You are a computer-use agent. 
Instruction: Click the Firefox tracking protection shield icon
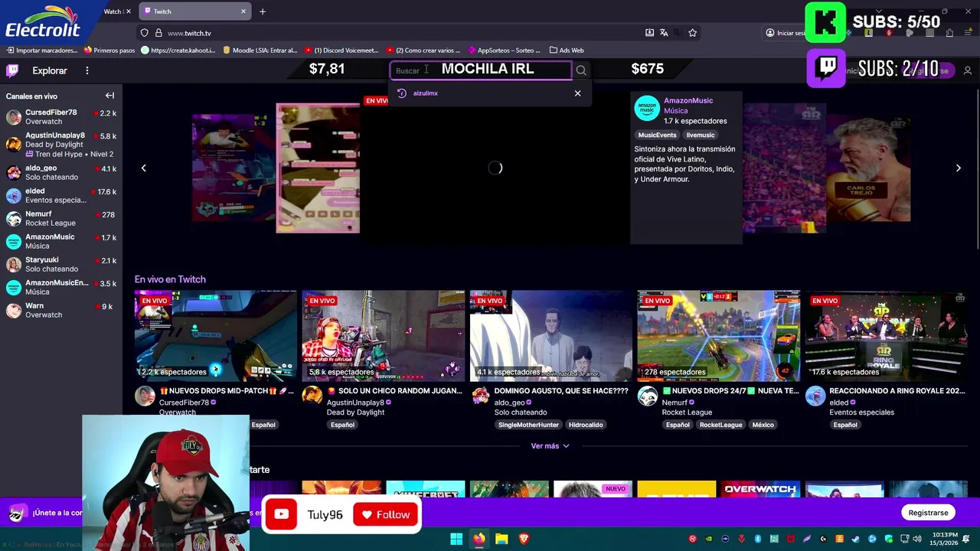coord(144,33)
